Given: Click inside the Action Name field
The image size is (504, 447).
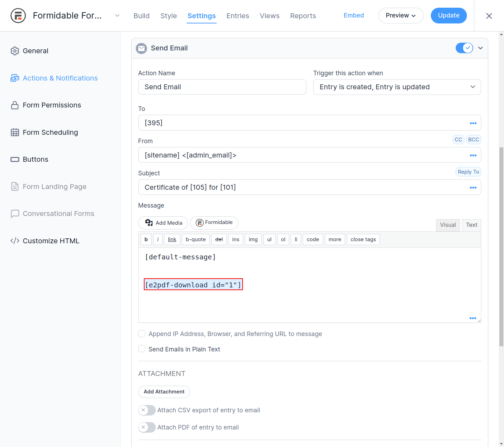Looking at the screenshot, I should click(x=222, y=87).
